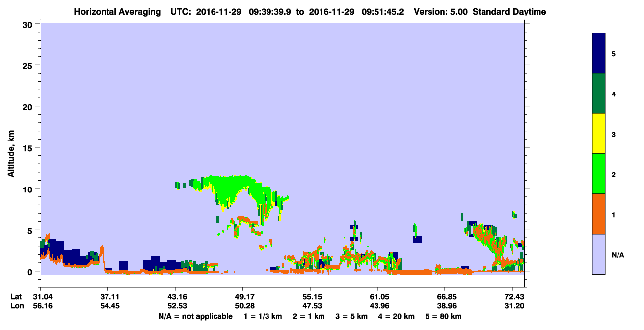Viewport: 644px width, 330px height.
Task: Click the y-axis tick label 30
Action: click(x=29, y=24)
